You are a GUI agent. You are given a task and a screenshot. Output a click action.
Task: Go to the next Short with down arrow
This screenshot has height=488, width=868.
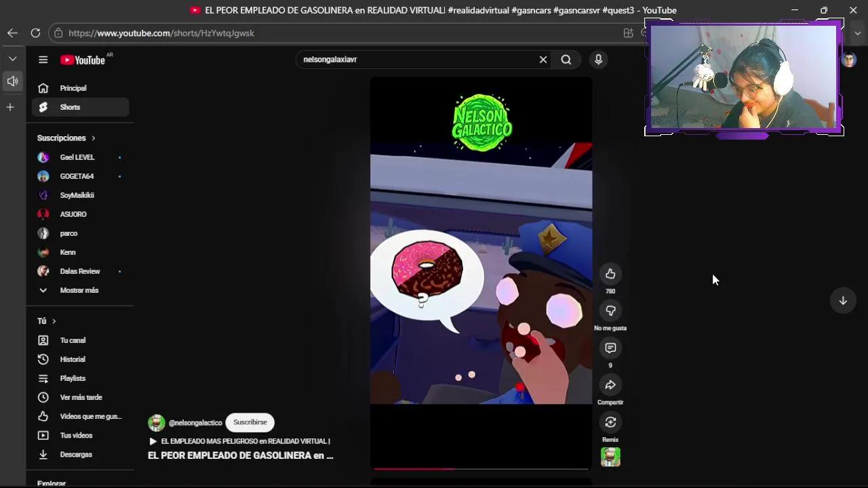point(843,300)
